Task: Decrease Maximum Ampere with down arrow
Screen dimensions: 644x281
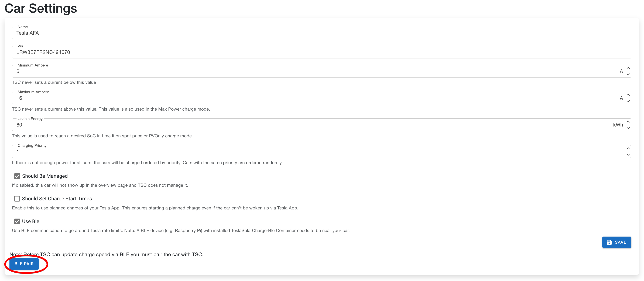Action: pos(628,101)
